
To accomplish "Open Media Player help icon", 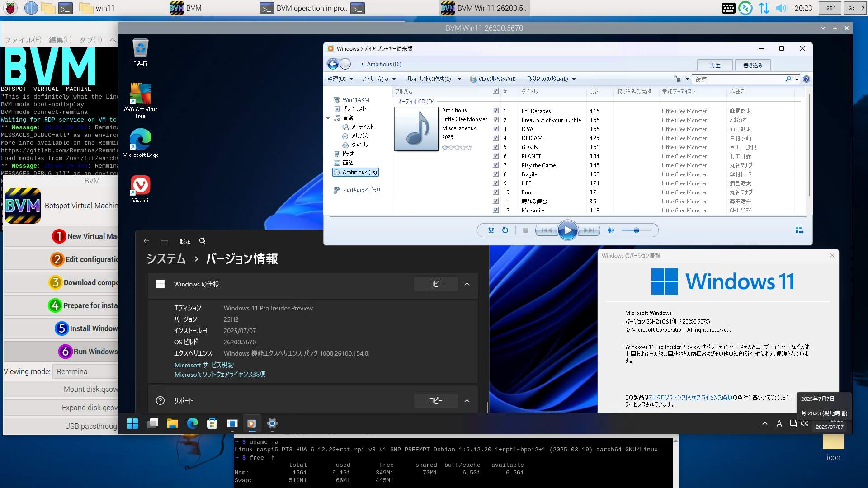I will pos(806,79).
